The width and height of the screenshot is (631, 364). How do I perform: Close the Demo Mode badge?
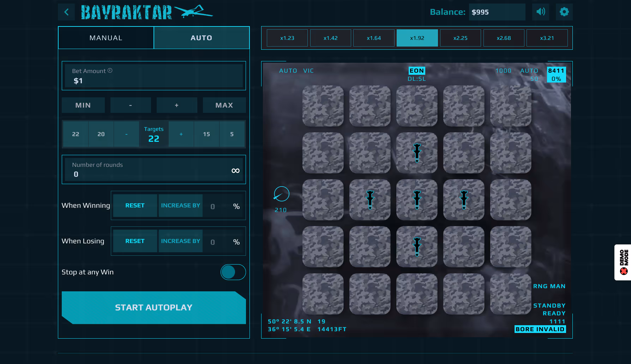(624, 271)
